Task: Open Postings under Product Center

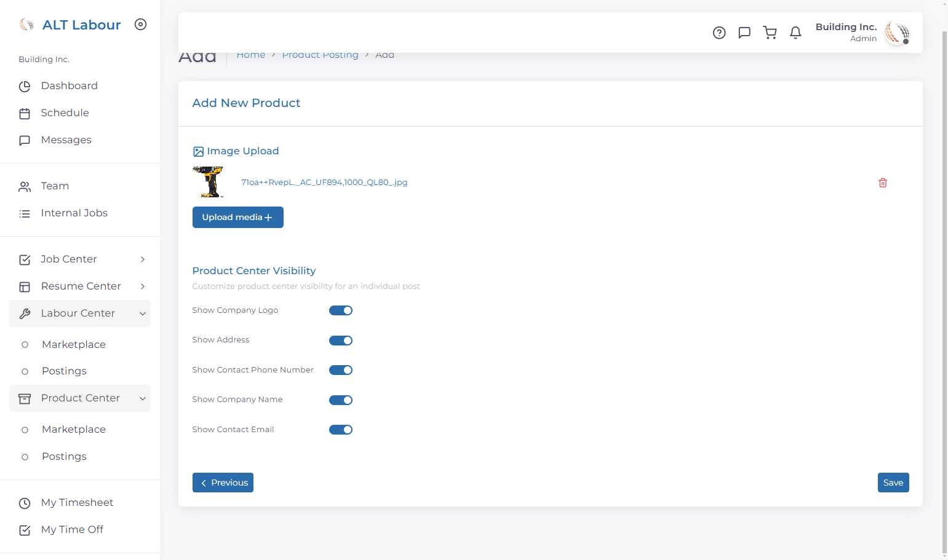Action: pos(64,456)
